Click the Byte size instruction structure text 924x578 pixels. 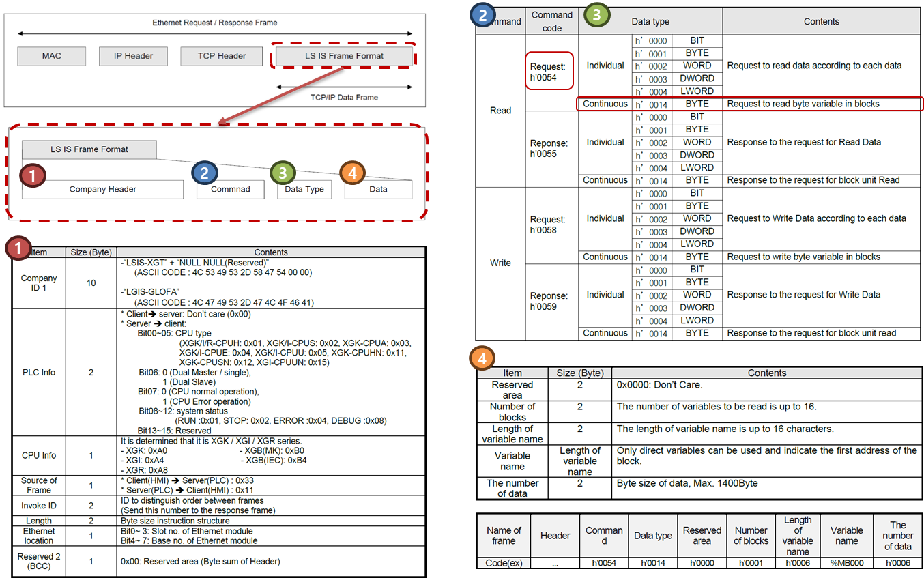pos(175,521)
